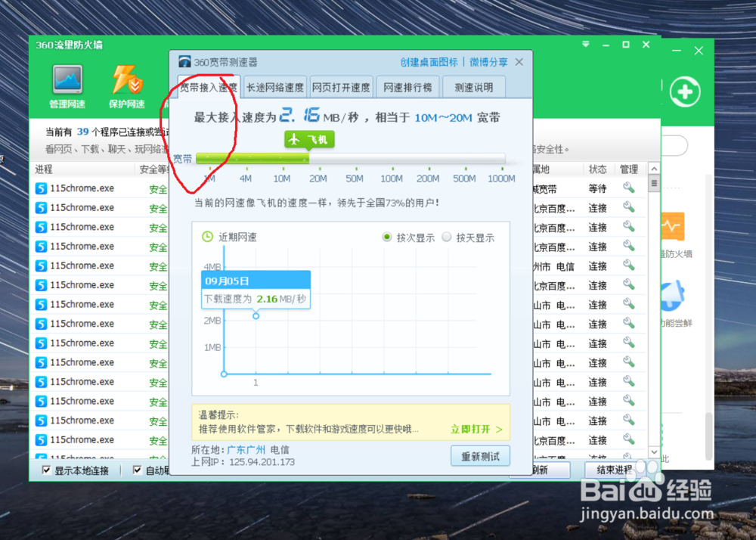Viewport: 756px width, 540px height.
Task: Click the 09月05日 tooltip header
Action: [x=256, y=281]
